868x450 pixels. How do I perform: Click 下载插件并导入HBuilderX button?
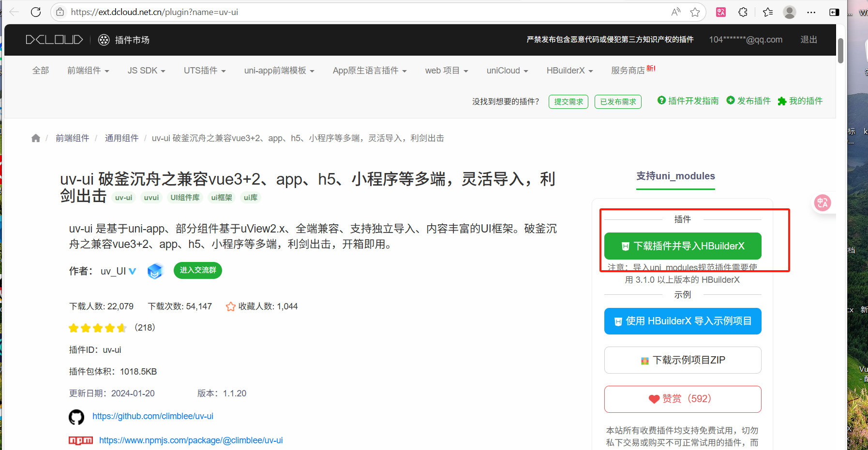click(683, 246)
